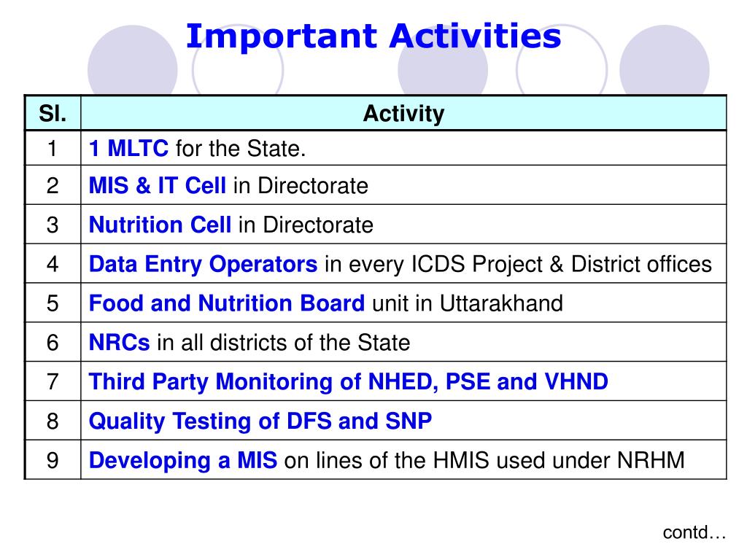
Task: Select the 'Sl.' column header
Action: tap(53, 113)
